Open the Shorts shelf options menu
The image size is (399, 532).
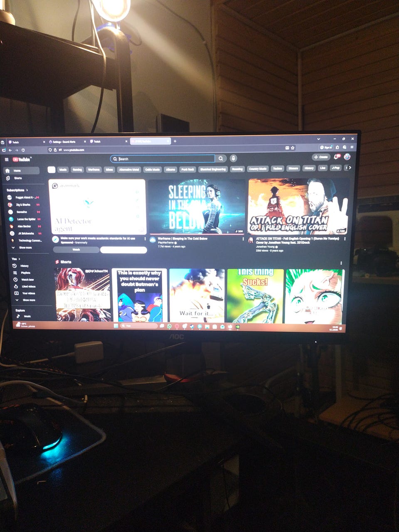(x=341, y=263)
